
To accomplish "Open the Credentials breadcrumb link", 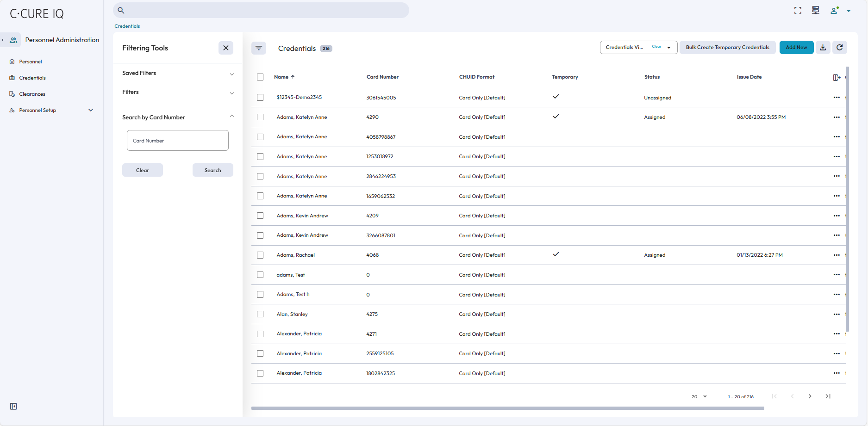I will pyautogui.click(x=127, y=26).
